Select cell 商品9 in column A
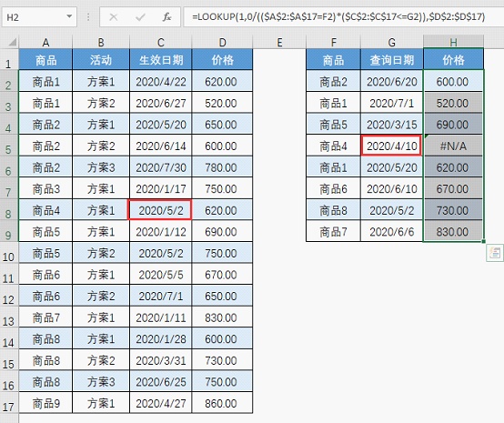The width and height of the screenshot is (504, 423). 45,403
